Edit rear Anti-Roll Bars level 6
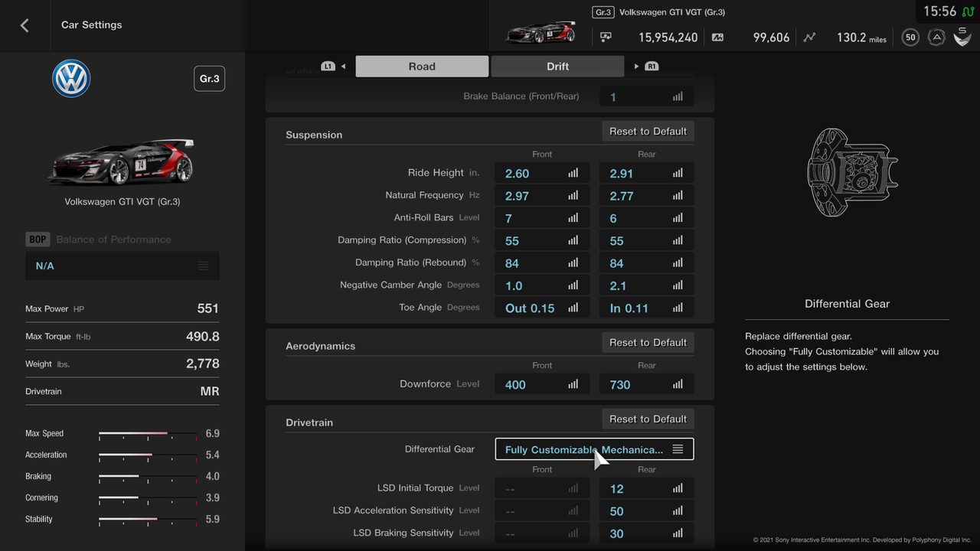This screenshot has height=551, width=980. 647,218
